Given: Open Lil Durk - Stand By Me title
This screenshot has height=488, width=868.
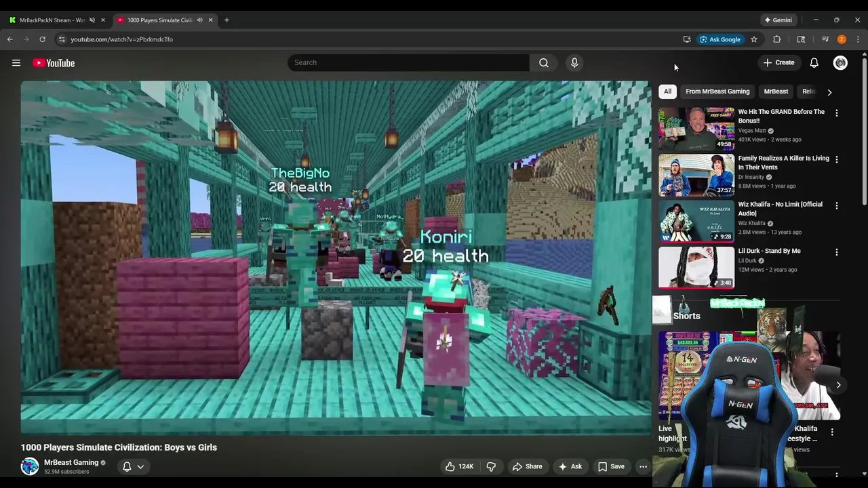Looking at the screenshot, I should (x=769, y=251).
